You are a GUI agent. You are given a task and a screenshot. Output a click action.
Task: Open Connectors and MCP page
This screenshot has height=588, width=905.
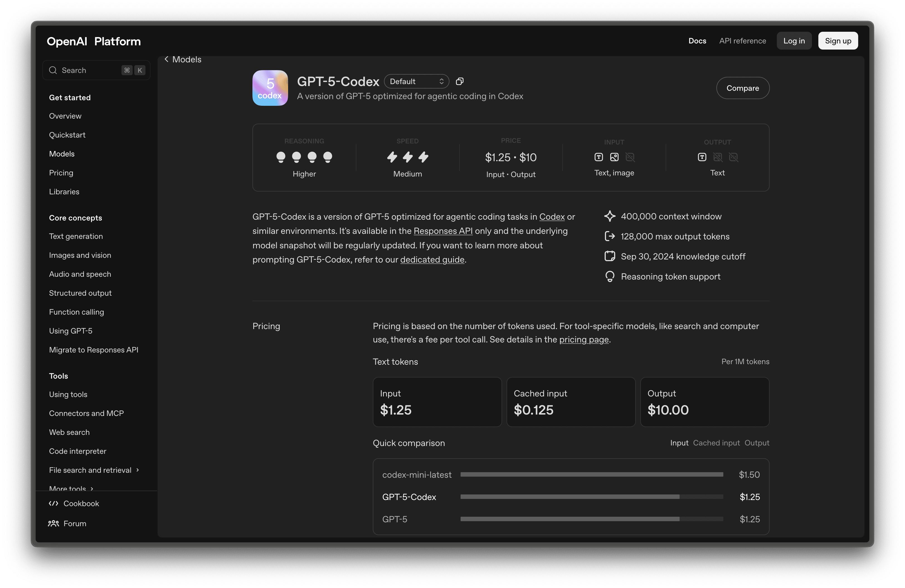pyautogui.click(x=86, y=413)
